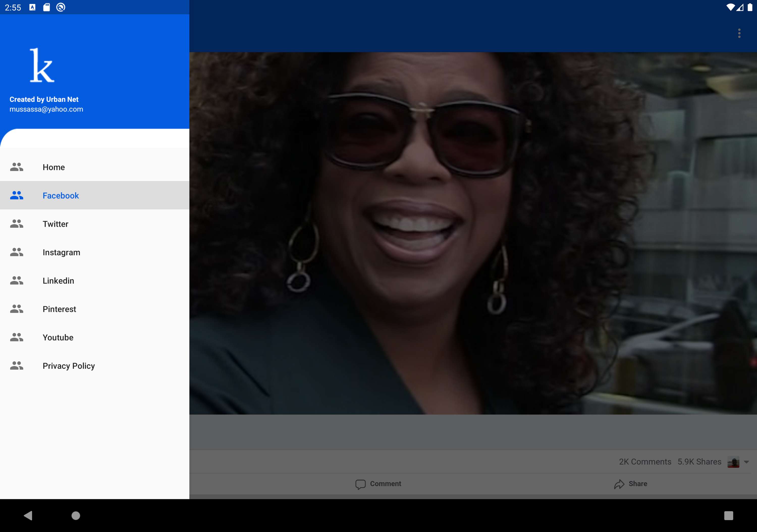Click the blue people icon beside Facebook
Viewport: 757px width, 532px height.
(16, 195)
